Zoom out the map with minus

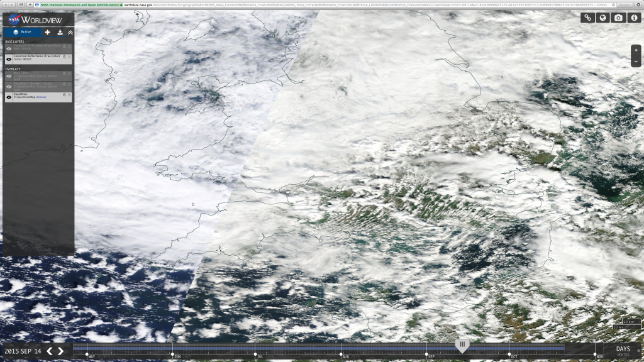636,62
